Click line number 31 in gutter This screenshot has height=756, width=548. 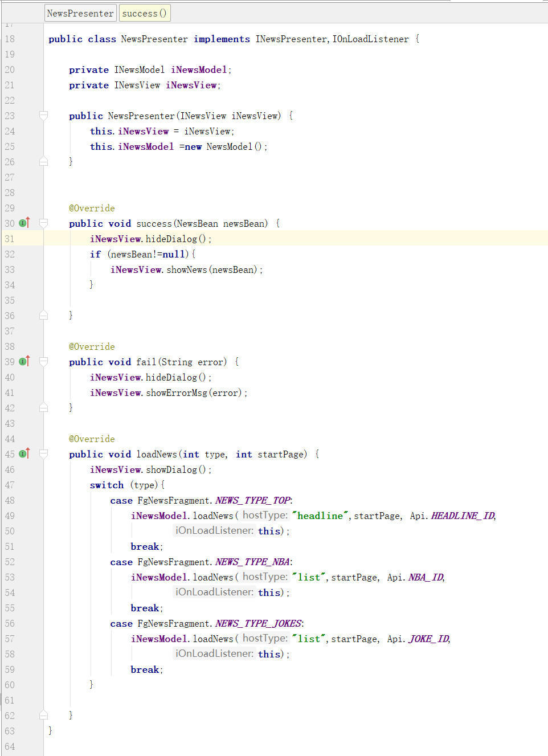click(x=10, y=239)
